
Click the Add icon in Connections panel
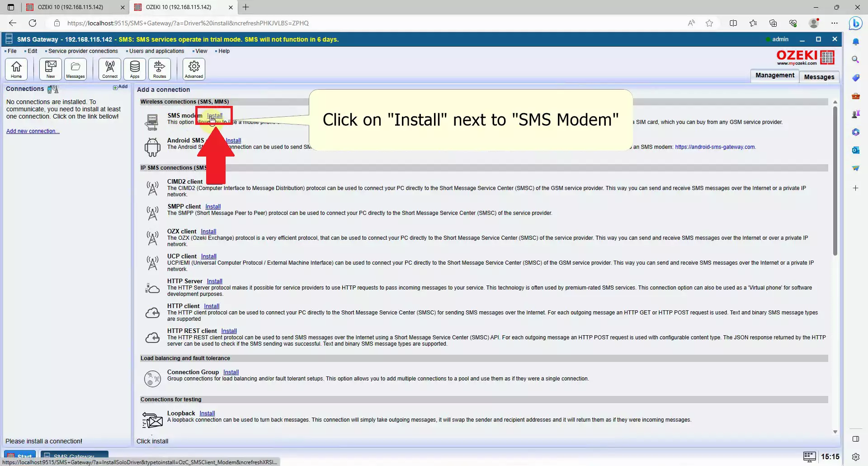click(x=120, y=87)
